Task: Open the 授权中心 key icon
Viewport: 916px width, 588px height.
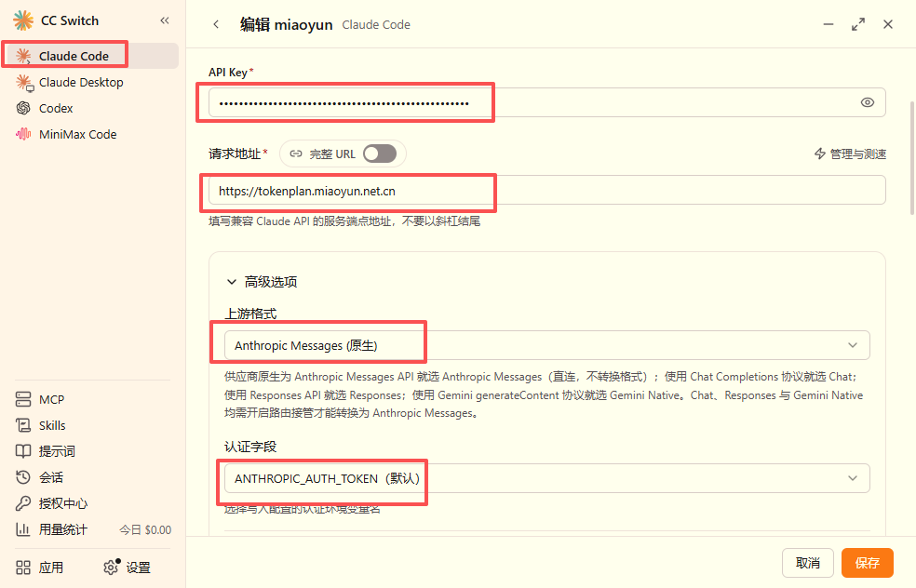Action: (23, 503)
